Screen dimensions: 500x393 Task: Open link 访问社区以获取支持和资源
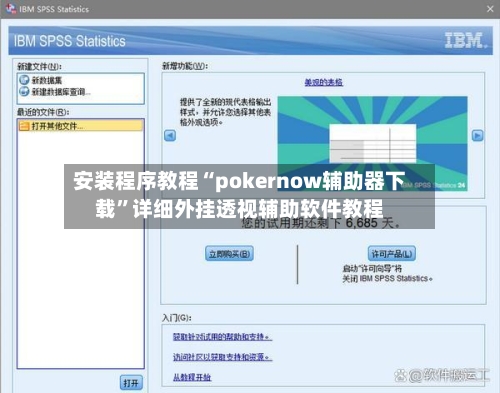pos(222,357)
